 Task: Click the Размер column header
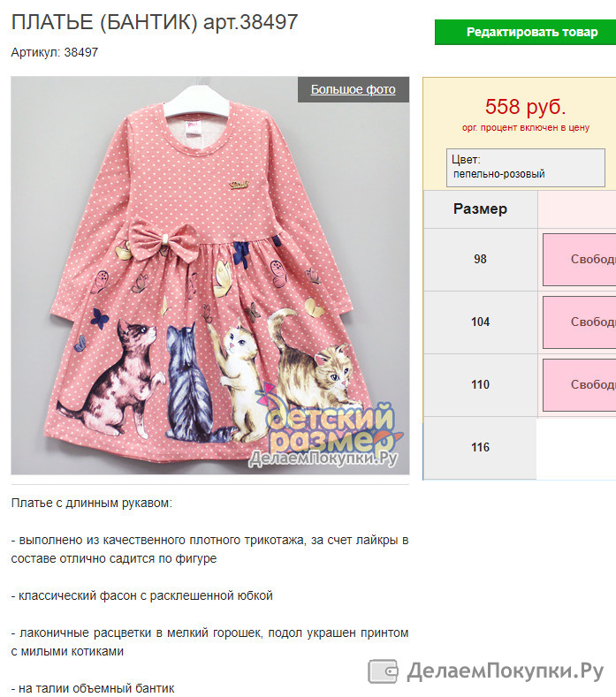coord(481,208)
